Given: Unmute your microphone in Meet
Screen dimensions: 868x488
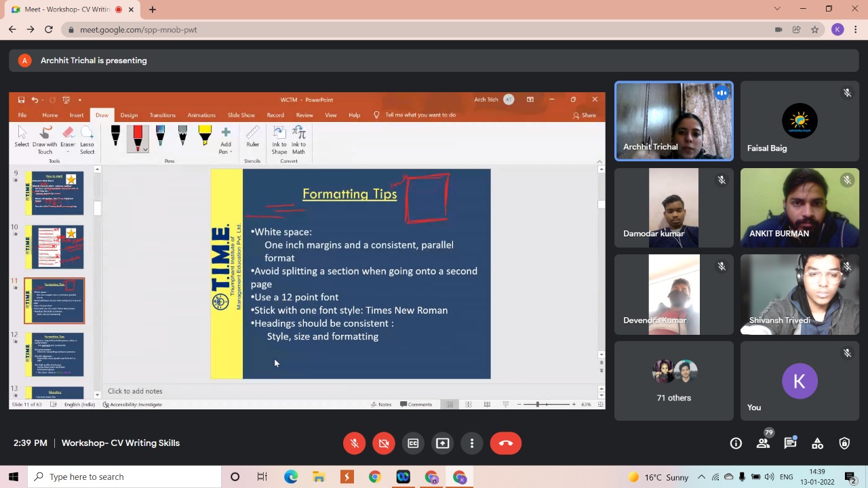Looking at the screenshot, I should tap(354, 443).
